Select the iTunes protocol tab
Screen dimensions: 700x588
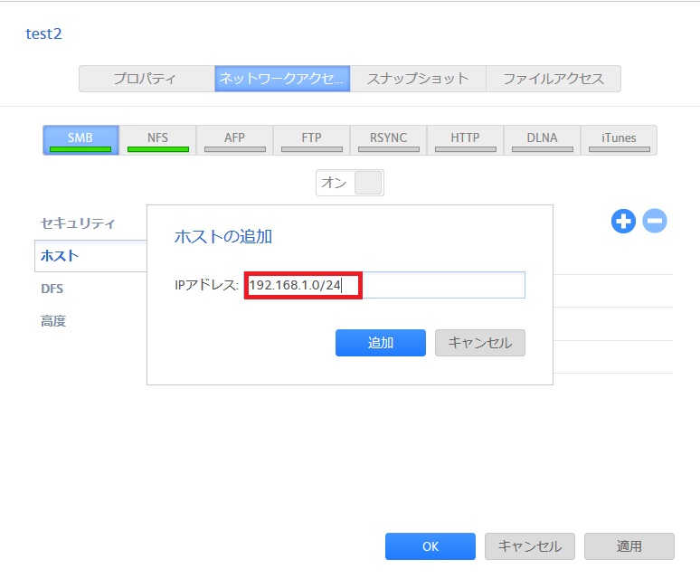coord(619,140)
